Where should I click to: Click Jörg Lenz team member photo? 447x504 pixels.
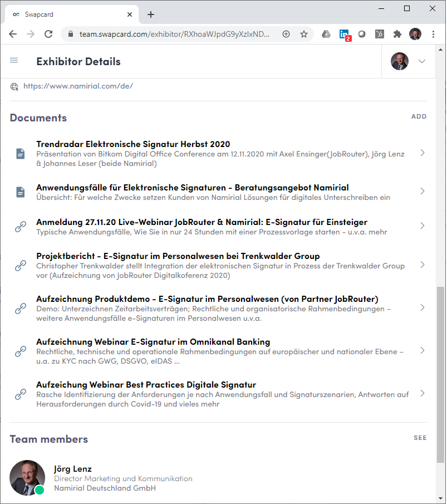pyautogui.click(x=27, y=478)
